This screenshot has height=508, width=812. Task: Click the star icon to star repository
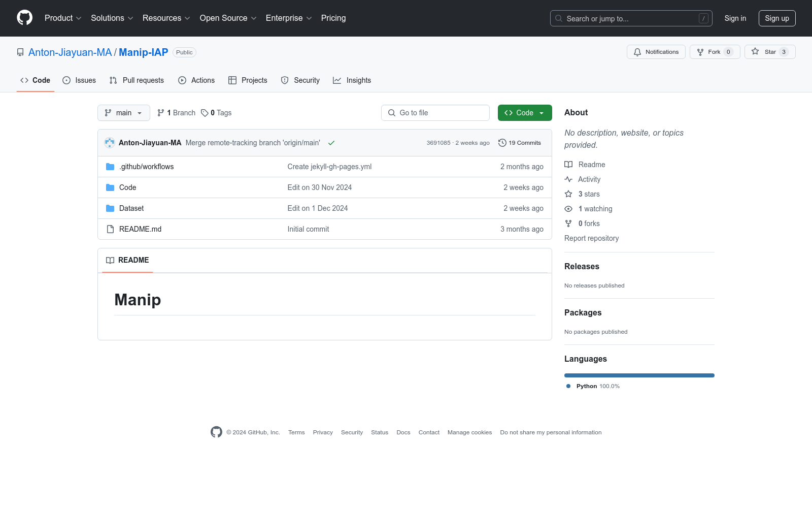(755, 51)
